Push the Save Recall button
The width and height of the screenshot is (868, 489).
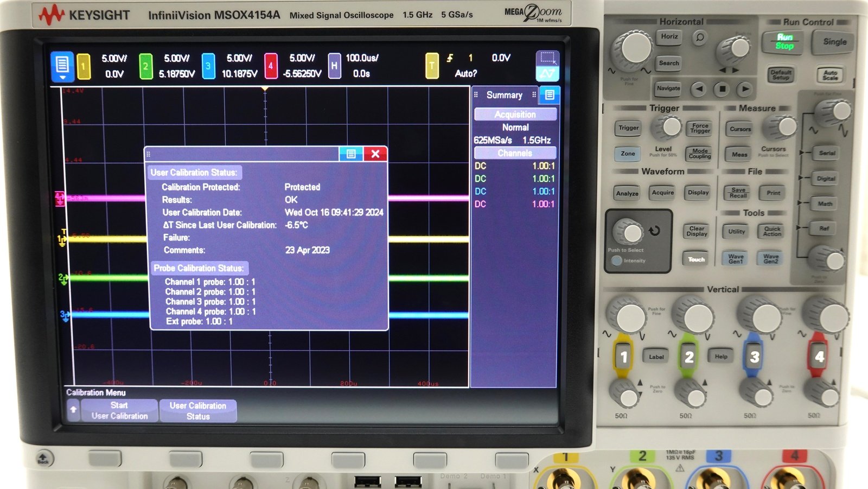(x=738, y=193)
